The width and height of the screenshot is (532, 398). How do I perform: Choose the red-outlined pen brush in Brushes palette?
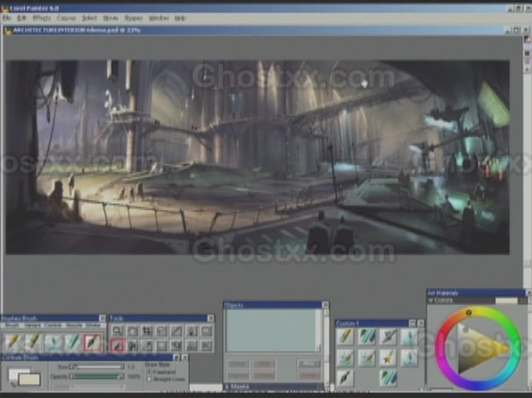93,342
